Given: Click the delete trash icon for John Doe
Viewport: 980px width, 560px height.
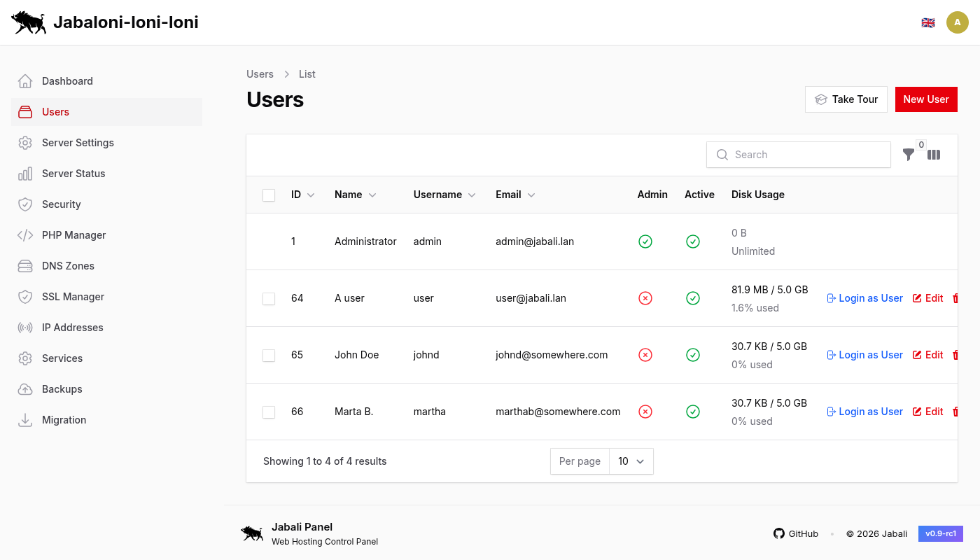Looking at the screenshot, I should (x=955, y=355).
